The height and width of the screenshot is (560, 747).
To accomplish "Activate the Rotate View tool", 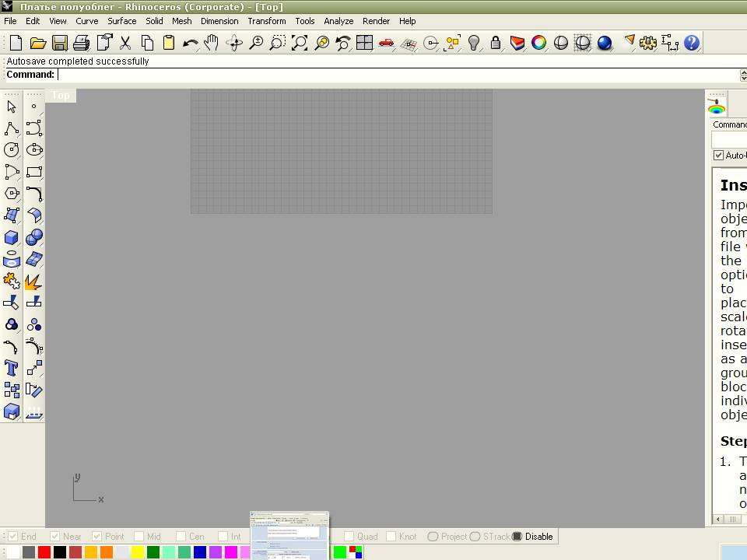I will click(x=234, y=43).
